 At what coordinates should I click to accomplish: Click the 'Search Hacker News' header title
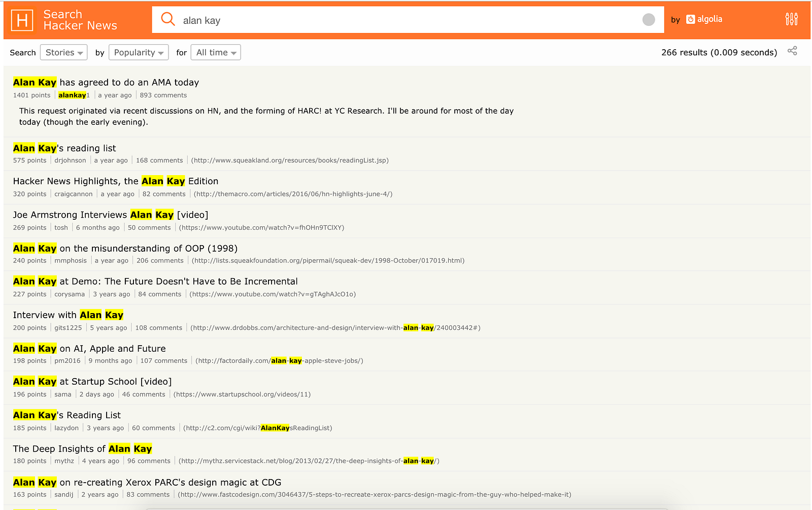80,20
